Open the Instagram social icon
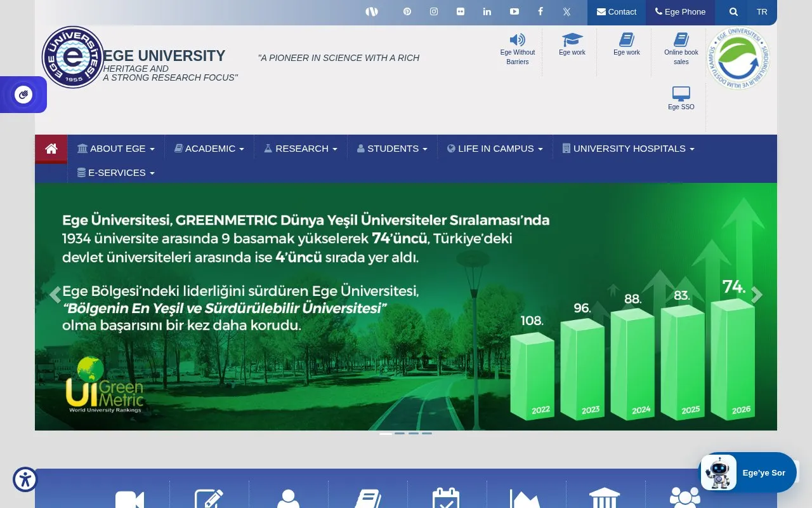The width and height of the screenshot is (812, 508). [434, 11]
